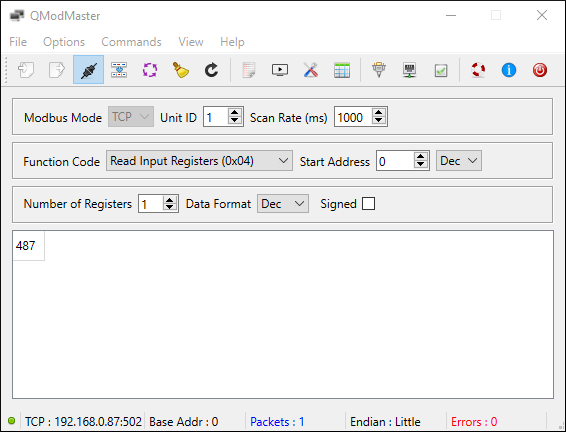Click the red Exit power icon
This screenshot has width=566, height=432.
(x=540, y=70)
